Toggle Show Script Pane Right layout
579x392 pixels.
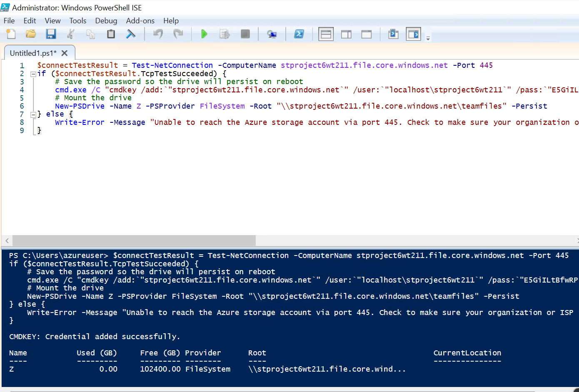coord(346,34)
